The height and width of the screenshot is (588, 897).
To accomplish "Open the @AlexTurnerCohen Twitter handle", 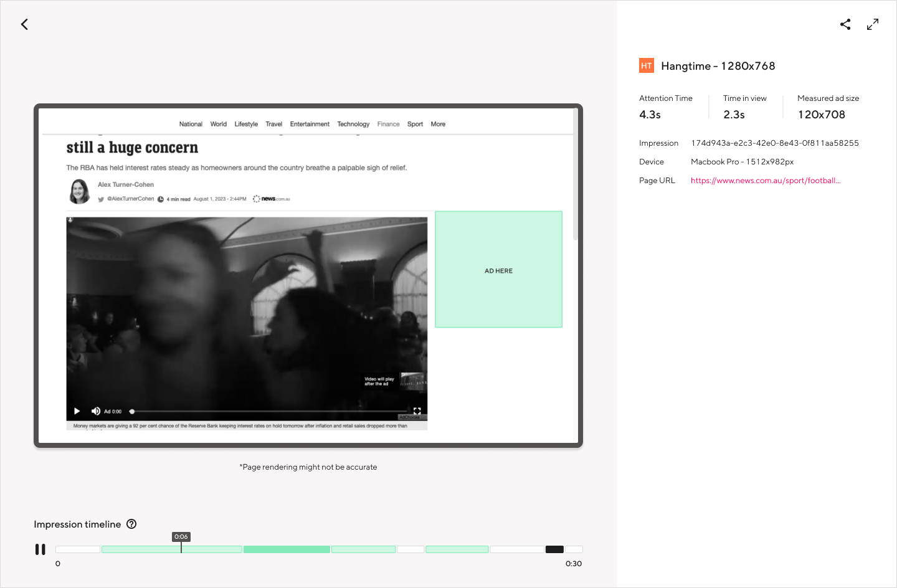I will (x=131, y=199).
